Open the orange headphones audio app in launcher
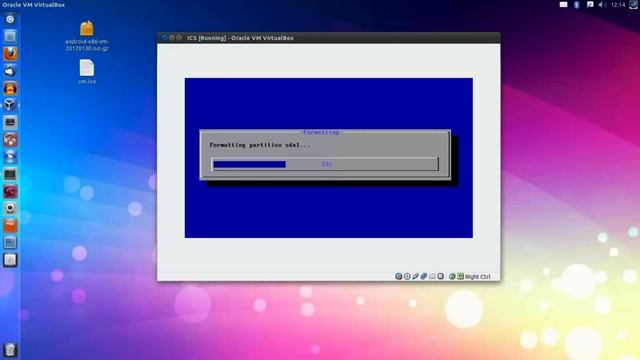 pyautogui.click(x=10, y=88)
